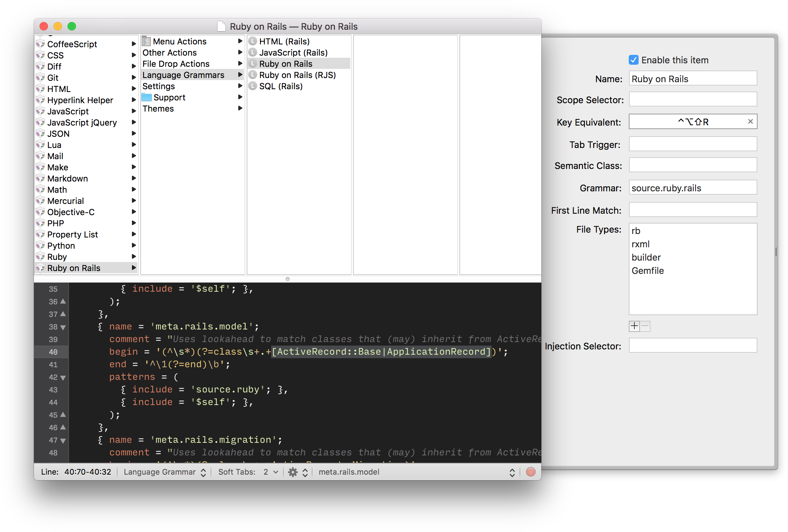Image resolution: width=788 pixels, height=532 pixels.
Task: Click the Support folder icon
Action: (147, 97)
